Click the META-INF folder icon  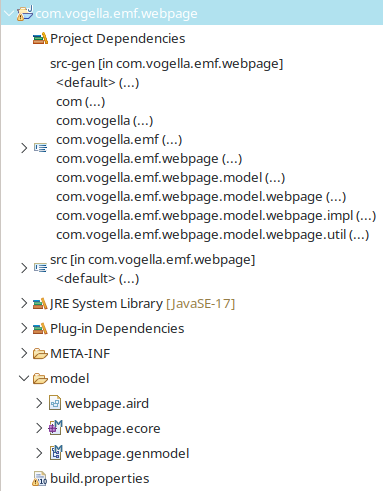pos(40,354)
